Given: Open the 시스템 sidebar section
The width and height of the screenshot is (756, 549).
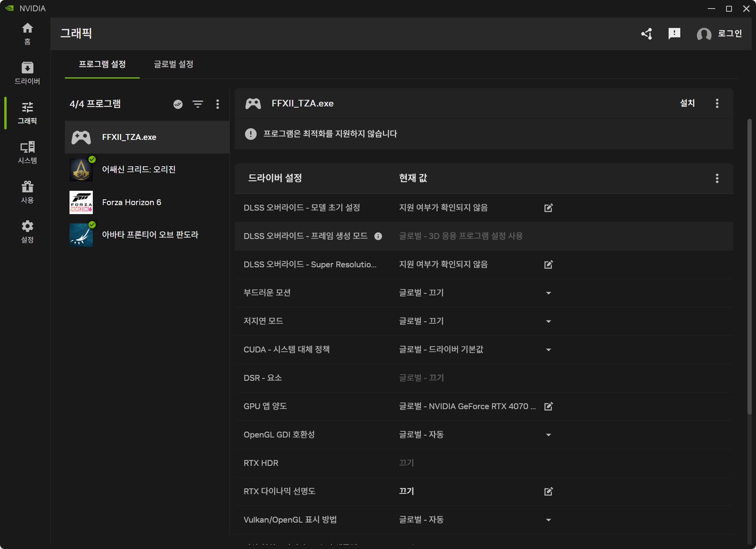Looking at the screenshot, I should pos(27,152).
